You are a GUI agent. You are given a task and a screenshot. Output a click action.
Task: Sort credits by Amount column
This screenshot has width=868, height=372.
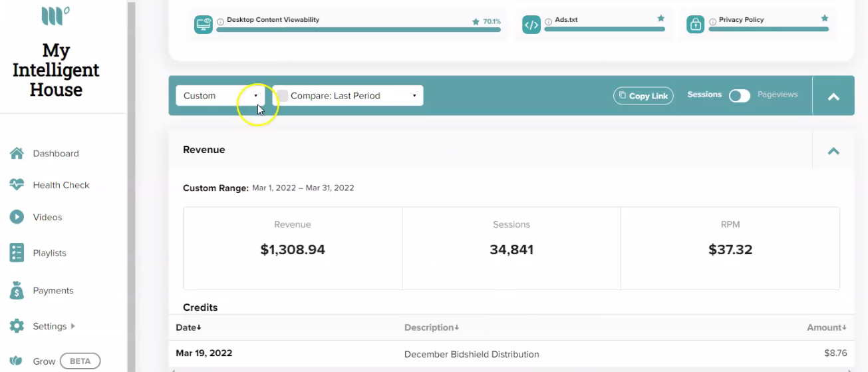click(x=827, y=327)
